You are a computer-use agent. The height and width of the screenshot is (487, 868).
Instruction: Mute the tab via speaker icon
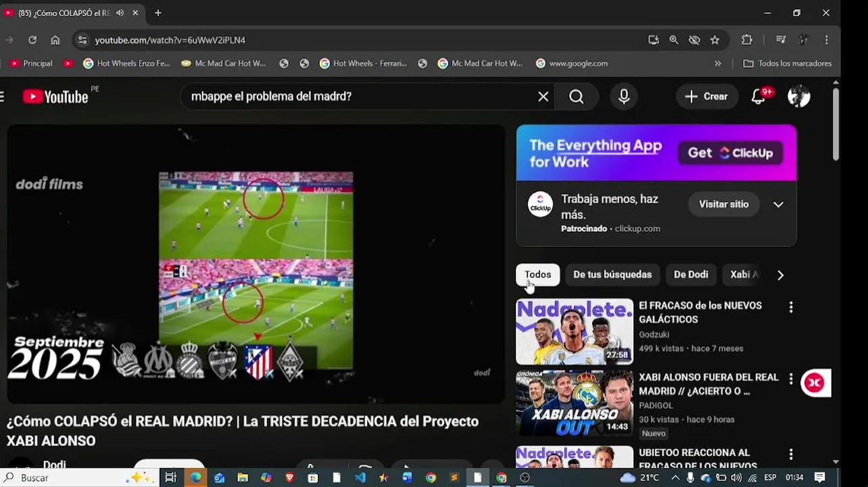(120, 13)
